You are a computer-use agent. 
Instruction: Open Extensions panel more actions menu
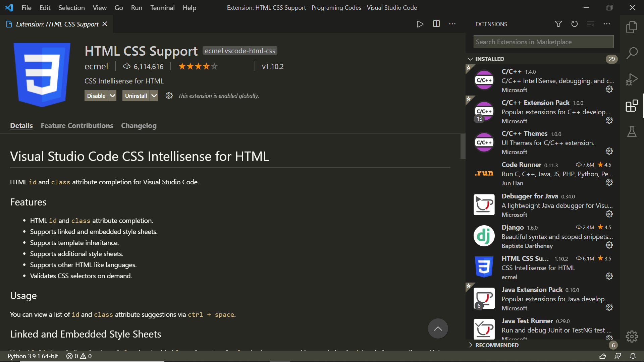tap(607, 24)
